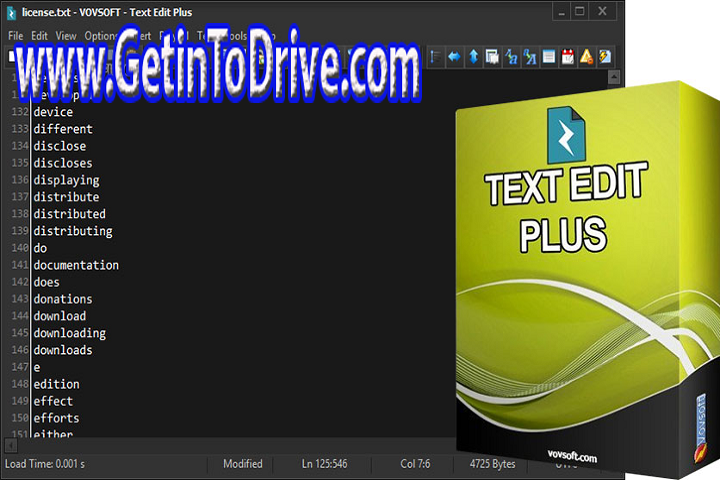Convert text to uppercase icon
The height and width of the screenshot is (480, 720).
pos(530,57)
